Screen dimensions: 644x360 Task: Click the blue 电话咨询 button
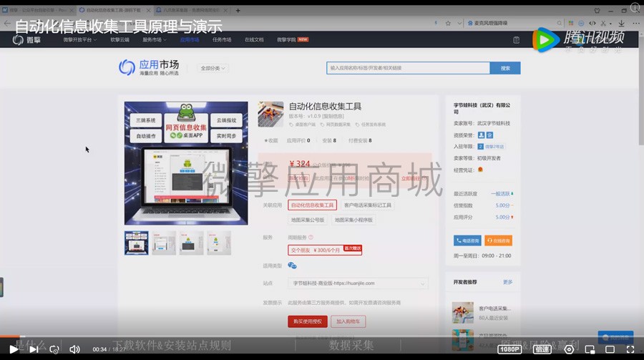(467, 240)
